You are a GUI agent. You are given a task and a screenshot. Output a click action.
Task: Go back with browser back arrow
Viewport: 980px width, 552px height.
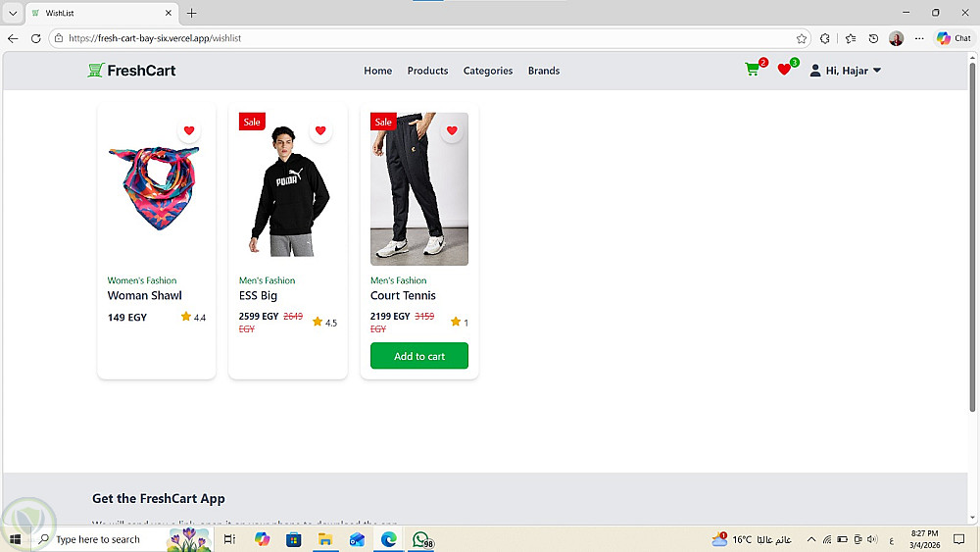[x=13, y=38]
